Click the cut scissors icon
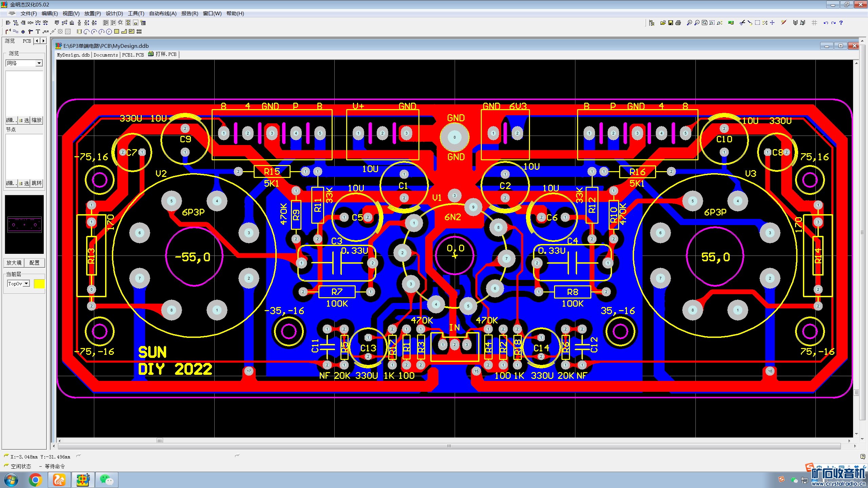 coord(742,23)
